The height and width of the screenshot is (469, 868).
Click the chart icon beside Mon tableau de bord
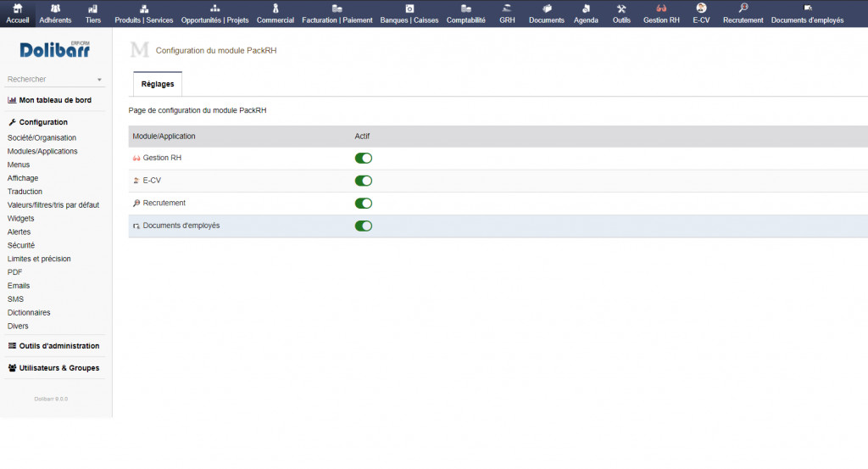pyautogui.click(x=12, y=100)
